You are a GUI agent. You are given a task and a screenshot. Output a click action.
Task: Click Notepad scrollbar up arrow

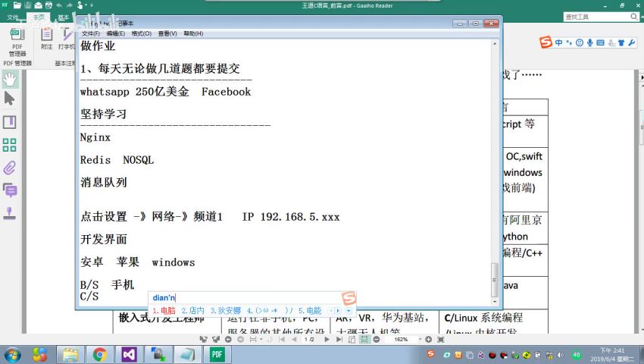point(495,43)
